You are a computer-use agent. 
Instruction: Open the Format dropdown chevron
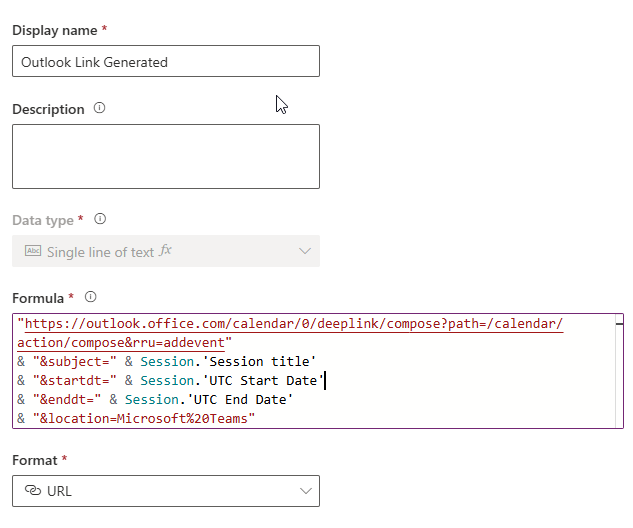tap(305, 491)
